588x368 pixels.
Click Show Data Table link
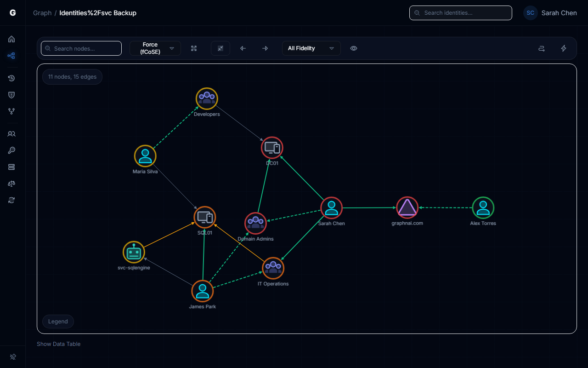[58, 344]
